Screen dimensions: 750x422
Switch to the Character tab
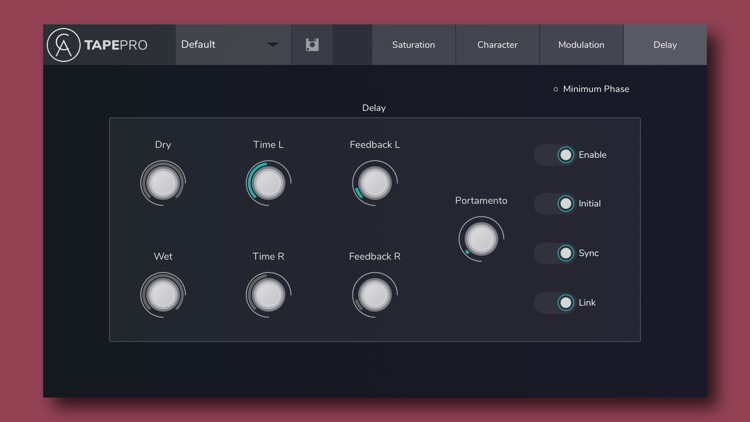(497, 44)
